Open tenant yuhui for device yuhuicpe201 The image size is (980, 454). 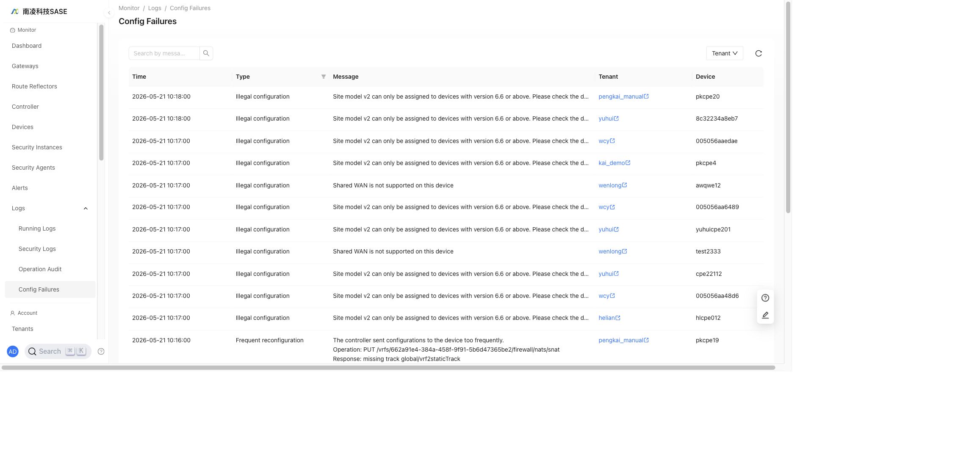[606, 229]
